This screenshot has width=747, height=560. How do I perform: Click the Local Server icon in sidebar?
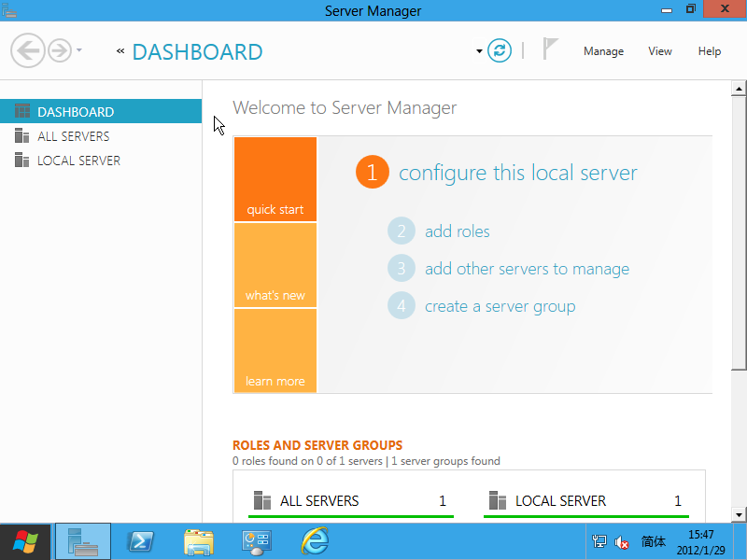[21, 160]
